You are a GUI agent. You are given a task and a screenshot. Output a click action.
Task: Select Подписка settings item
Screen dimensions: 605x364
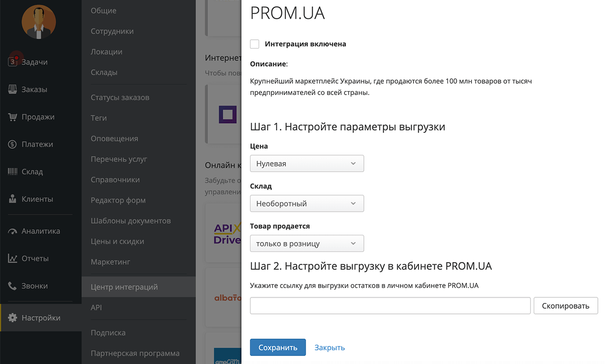click(x=108, y=333)
